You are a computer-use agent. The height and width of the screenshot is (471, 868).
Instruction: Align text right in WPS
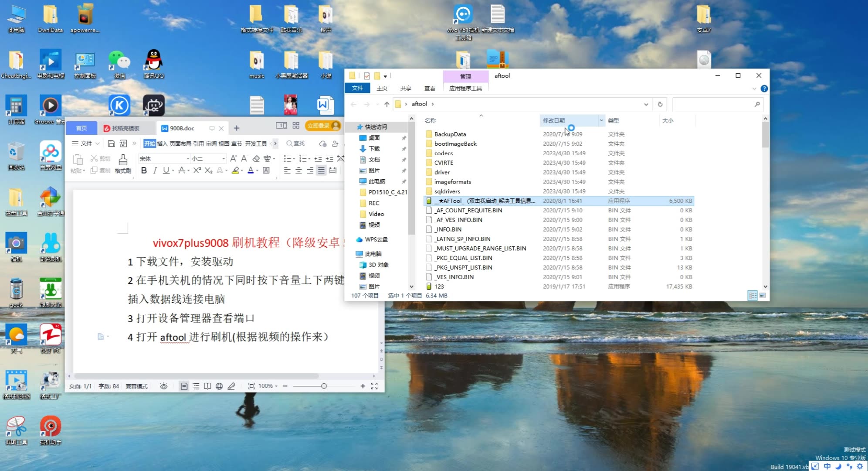point(310,171)
